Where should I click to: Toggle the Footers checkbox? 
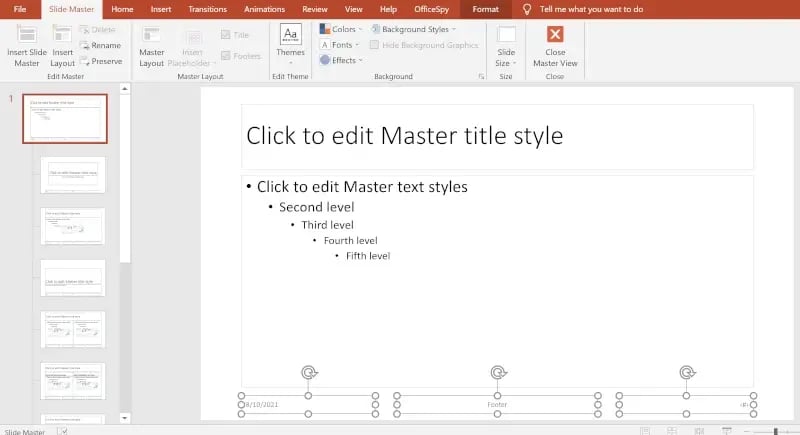(x=226, y=56)
